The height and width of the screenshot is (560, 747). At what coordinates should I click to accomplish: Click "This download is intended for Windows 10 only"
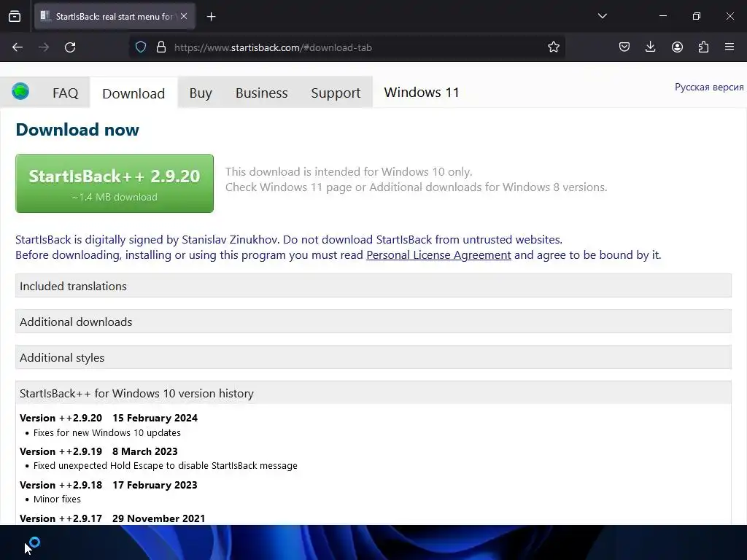(349, 172)
